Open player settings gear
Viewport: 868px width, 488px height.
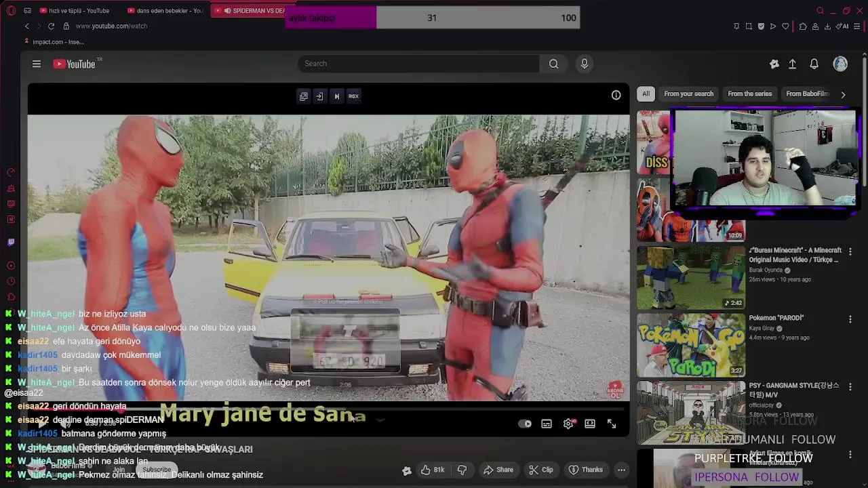pyautogui.click(x=568, y=424)
